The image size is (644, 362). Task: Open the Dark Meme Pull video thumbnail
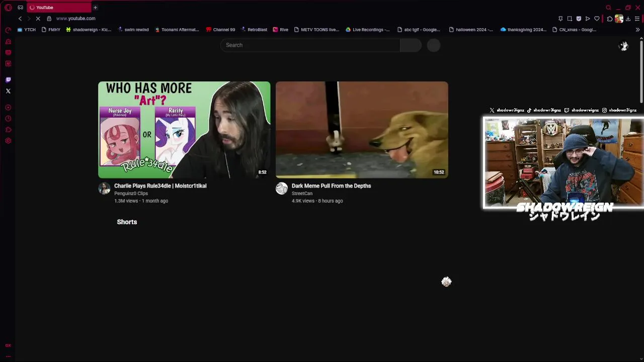tap(362, 130)
